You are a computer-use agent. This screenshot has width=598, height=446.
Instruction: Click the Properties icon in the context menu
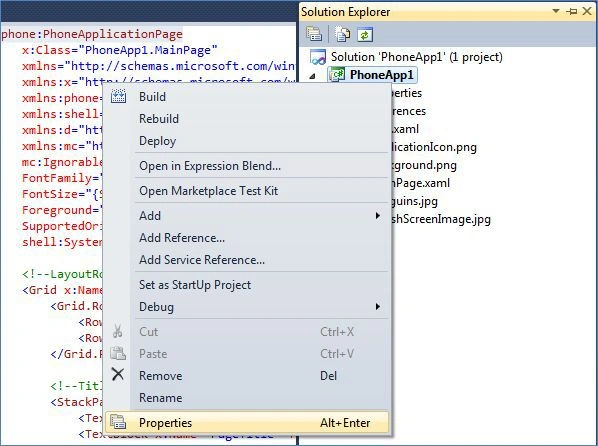118,422
